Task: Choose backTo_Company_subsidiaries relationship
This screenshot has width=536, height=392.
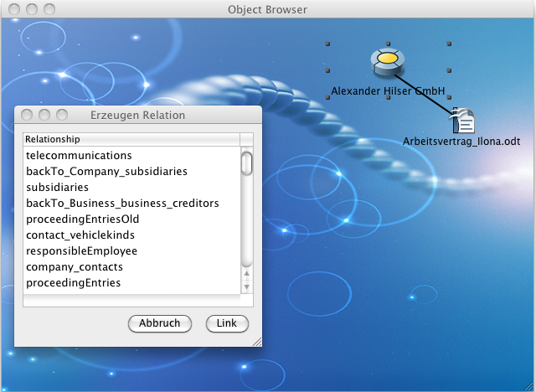Action: point(106,172)
